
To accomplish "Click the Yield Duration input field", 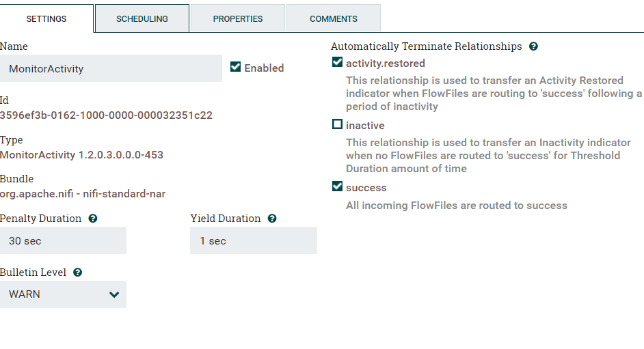I will [x=253, y=240].
